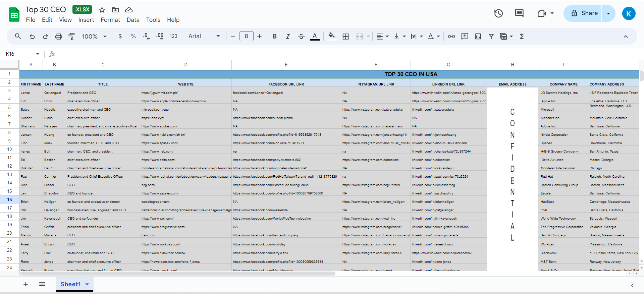
Task: Open text rotation dropdown
Action: click(x=434, y=36)
